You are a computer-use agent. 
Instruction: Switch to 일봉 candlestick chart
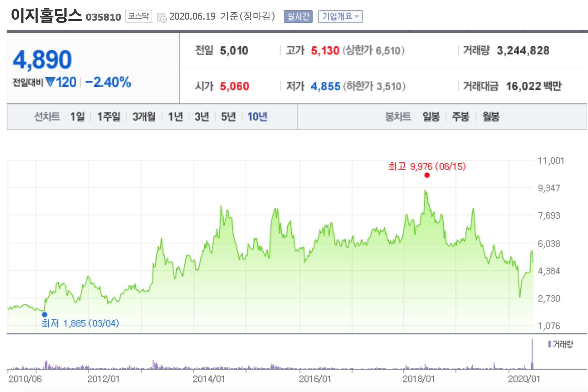pos(431,117)
